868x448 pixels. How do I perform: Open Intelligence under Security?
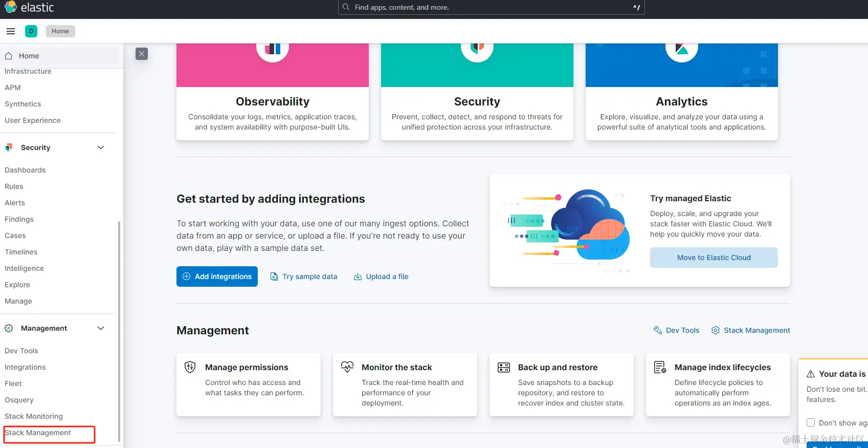point(25,268)
